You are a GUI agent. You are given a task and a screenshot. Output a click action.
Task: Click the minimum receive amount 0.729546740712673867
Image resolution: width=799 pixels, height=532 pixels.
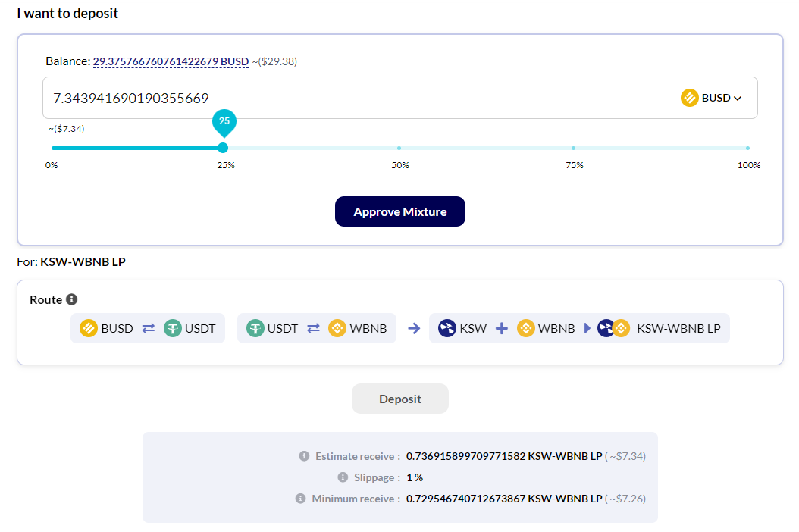point(465,499)
